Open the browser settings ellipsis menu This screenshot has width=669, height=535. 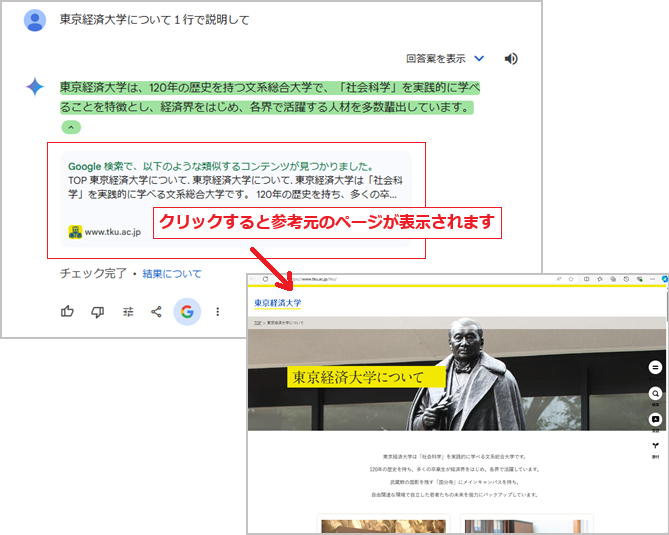652,279
